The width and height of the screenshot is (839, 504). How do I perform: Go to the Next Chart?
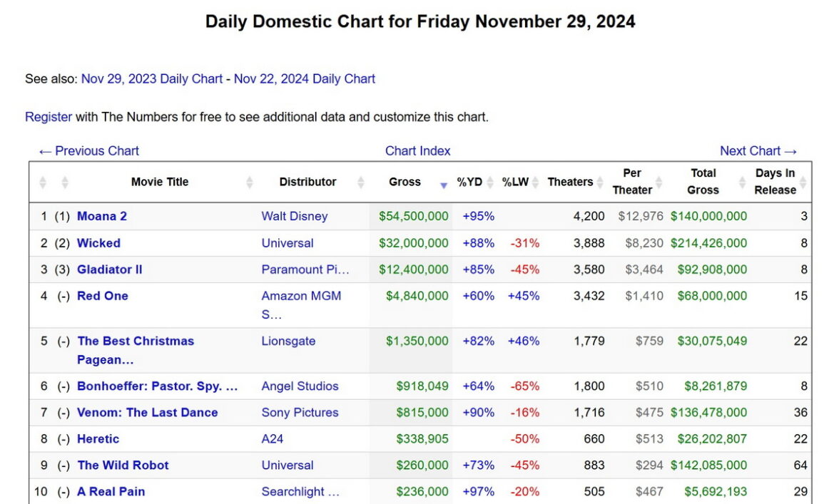tap(758, 151)
